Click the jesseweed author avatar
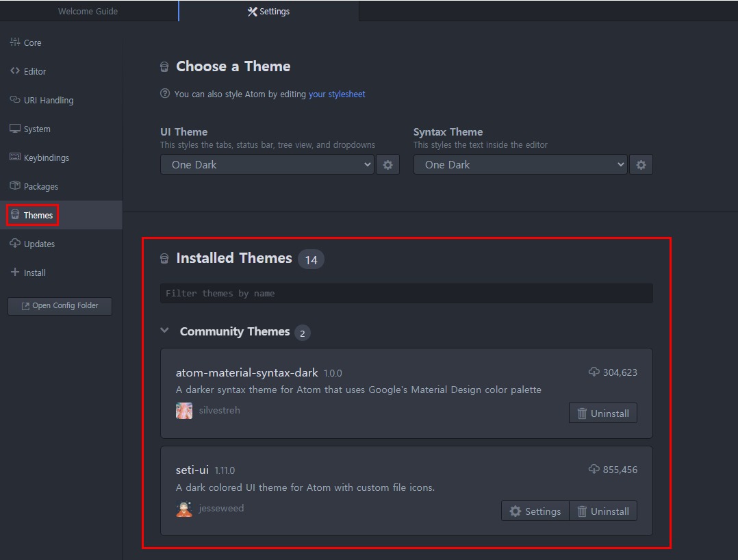The image size is (738, 560). (x=184, y=509)
